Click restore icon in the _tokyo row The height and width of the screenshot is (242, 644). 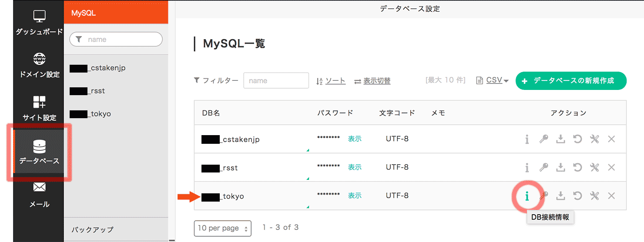coord(577,196)
